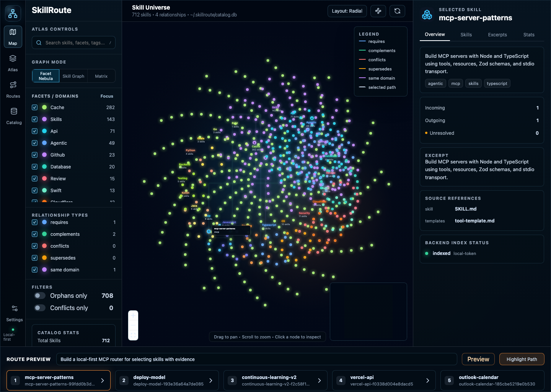Switch to Matrix graph mode

click(101, 76)
